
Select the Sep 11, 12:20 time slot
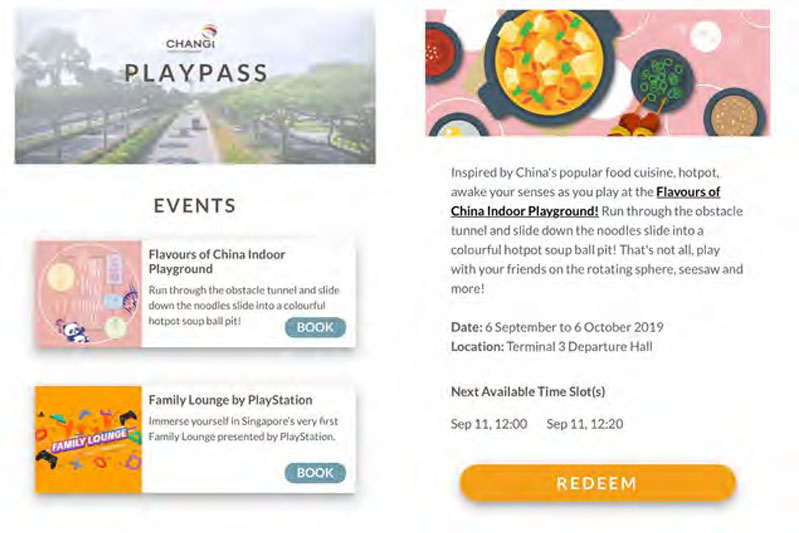[584, 424]
